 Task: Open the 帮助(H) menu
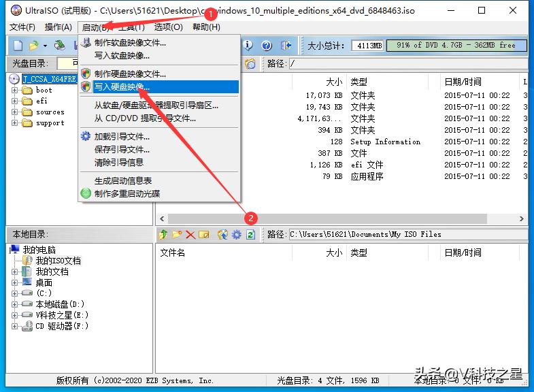click(206, 27)
